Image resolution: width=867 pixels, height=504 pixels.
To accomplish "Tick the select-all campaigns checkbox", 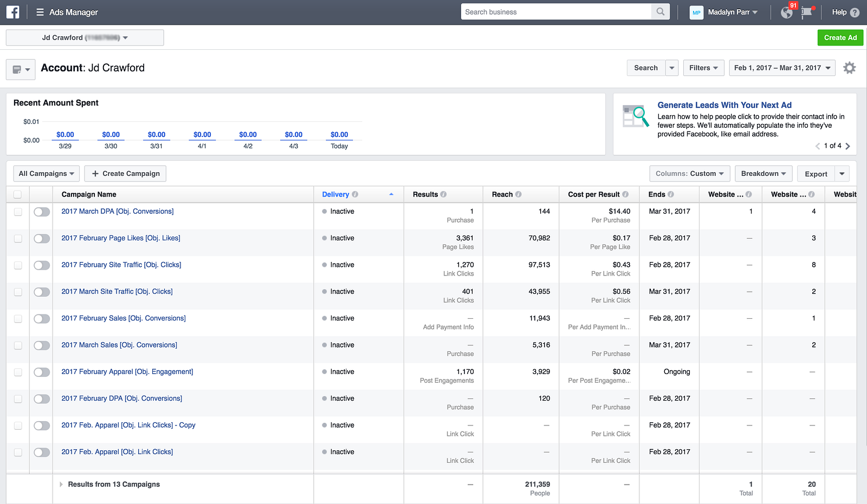I will (x=18, y=194).
